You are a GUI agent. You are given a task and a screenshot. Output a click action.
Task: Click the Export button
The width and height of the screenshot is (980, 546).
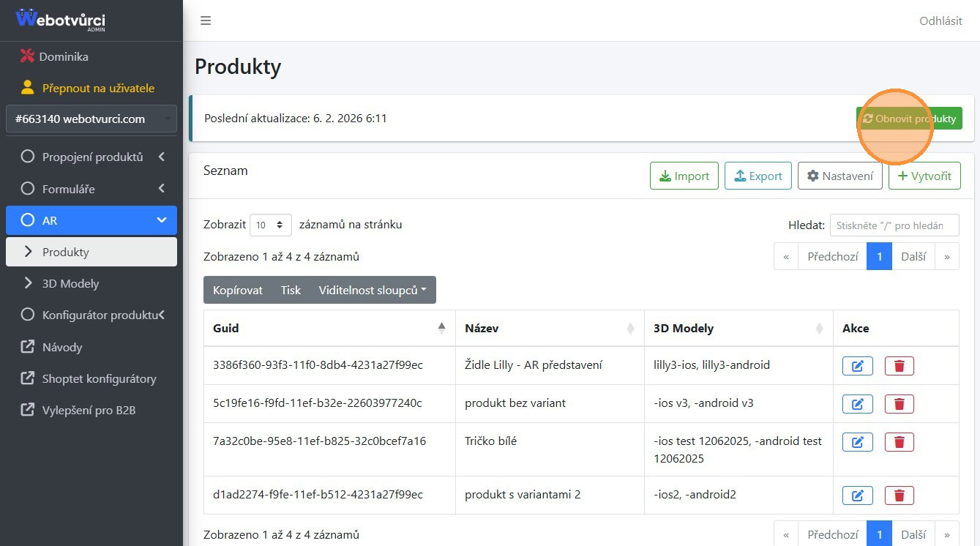pos(758,176)
